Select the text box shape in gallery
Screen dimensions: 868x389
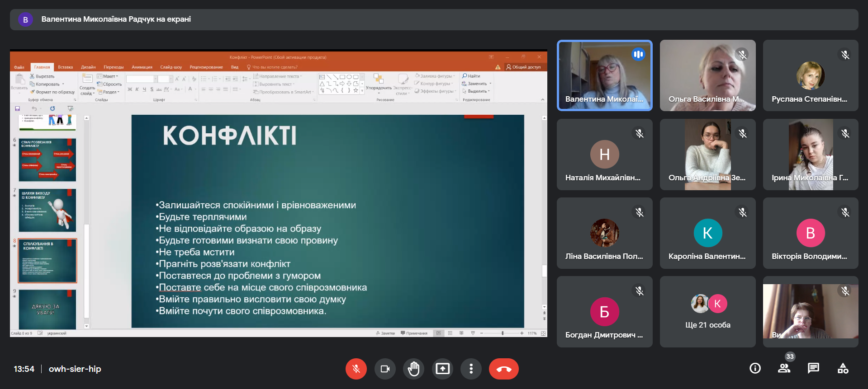[322, 77]
